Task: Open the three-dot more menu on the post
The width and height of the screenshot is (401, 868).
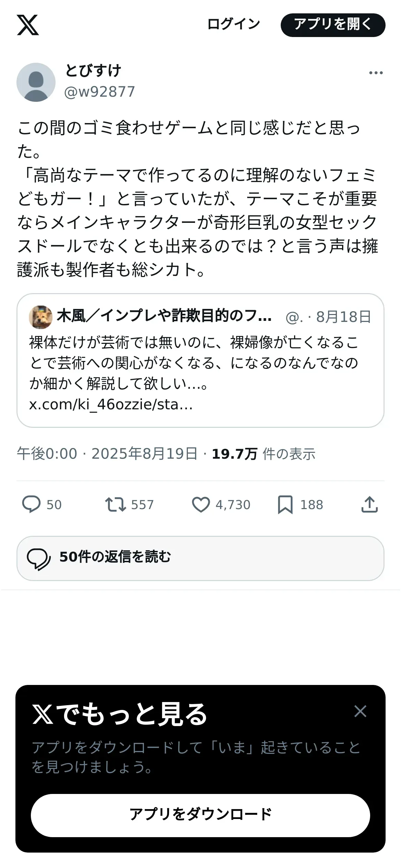Action: click(376, 73)
